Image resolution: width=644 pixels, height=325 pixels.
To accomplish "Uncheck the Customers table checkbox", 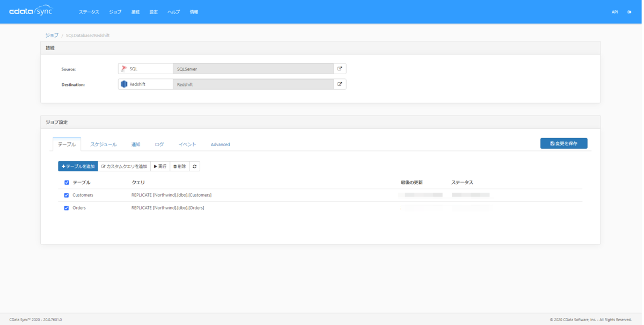I will [x=67, y=196].
